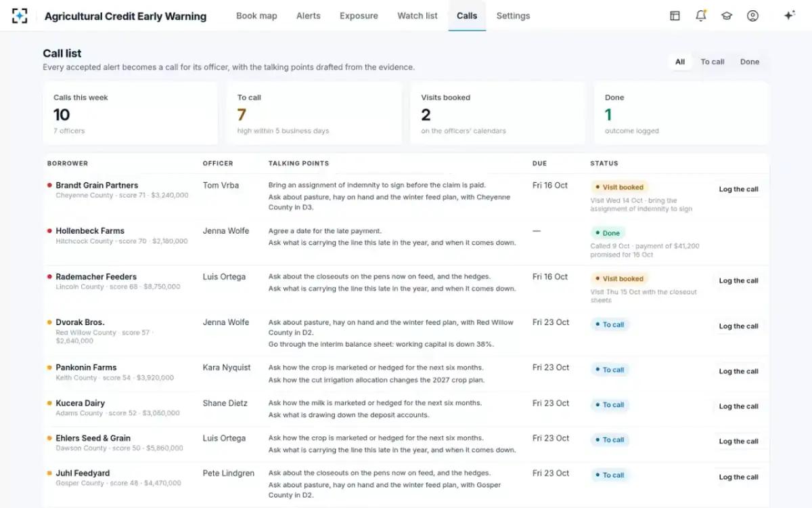Click the Due column header
Image resolution: width=812 pixels, height=508 pixels.
[x=539, y=163]
